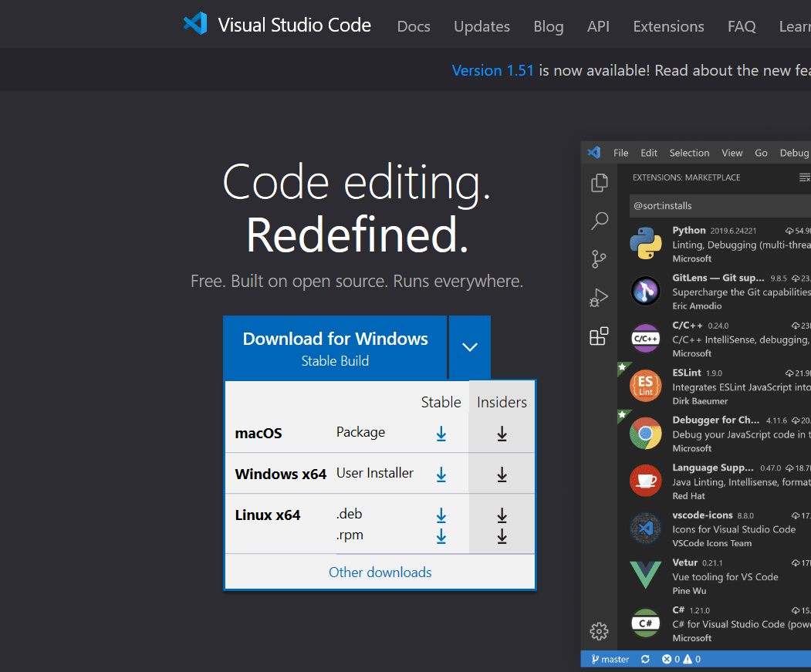Open the FAQ navigation item
The width and height of the screenshot is (811, 672).
742,26
